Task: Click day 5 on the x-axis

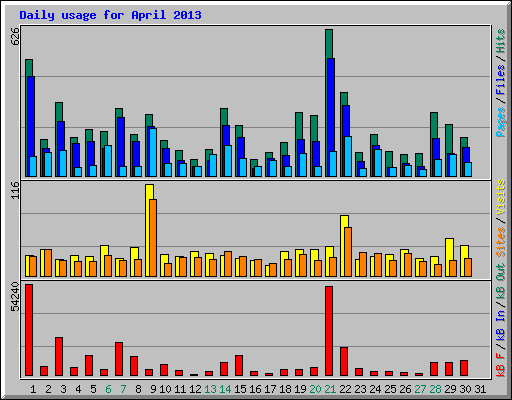Action: coord(93,389)
